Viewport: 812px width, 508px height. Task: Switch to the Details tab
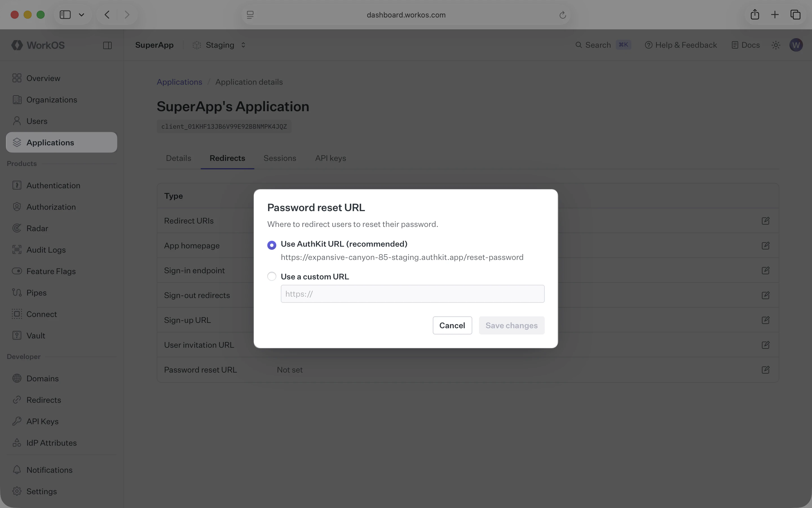pyautogui.click(x=178, y=158)
